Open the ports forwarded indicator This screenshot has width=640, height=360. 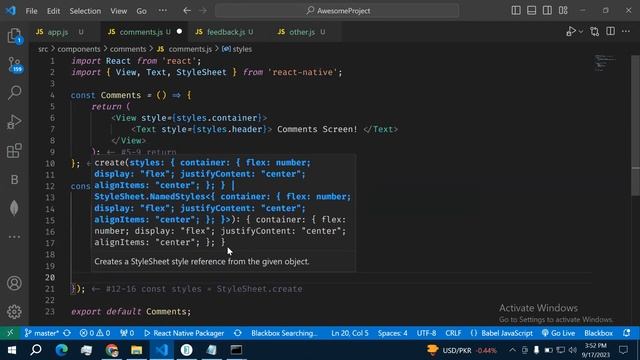[x=127, y=333]
